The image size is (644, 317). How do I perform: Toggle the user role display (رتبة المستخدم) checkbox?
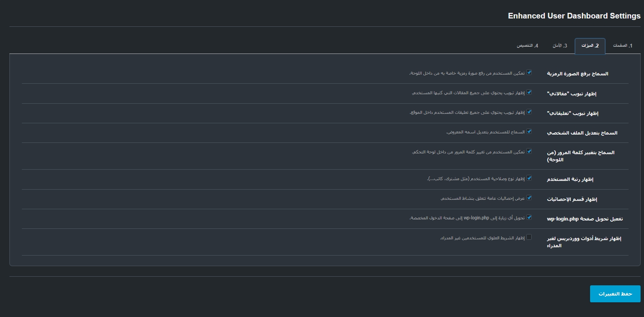click(529, 178)
